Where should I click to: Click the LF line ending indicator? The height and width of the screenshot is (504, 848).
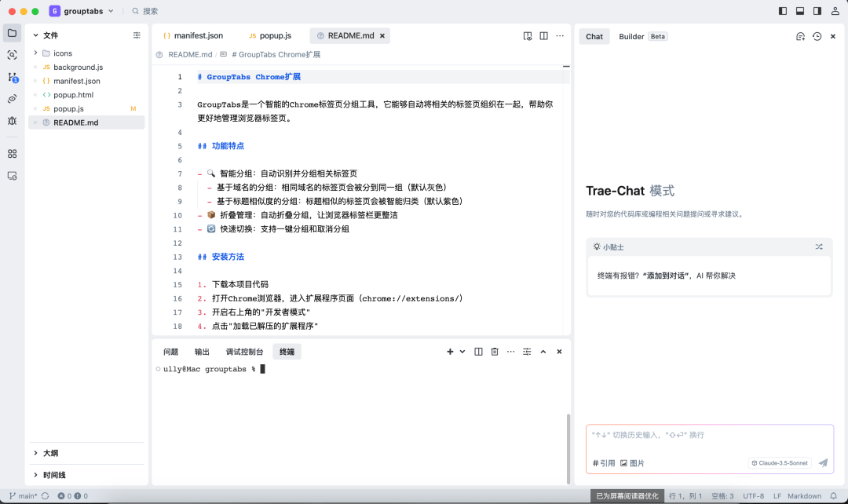click(777, 496)
